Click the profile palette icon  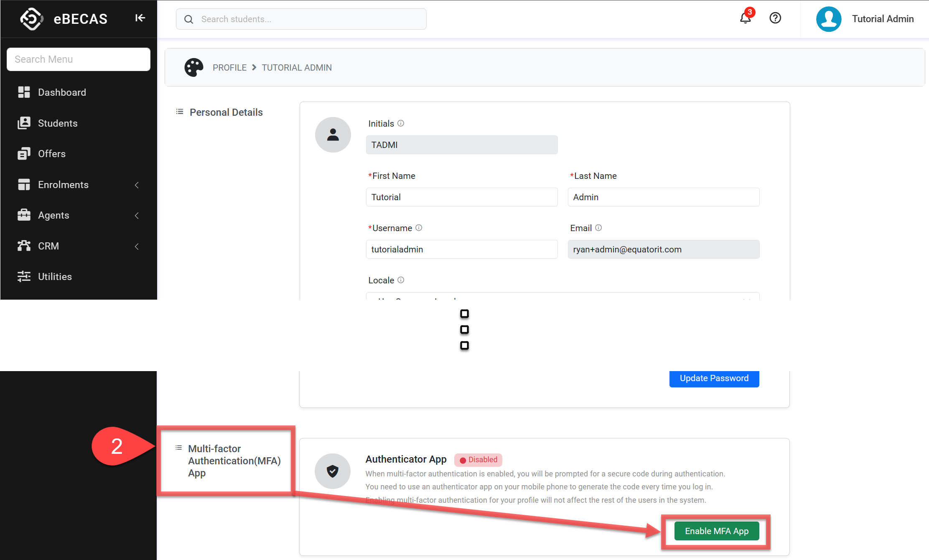coord(193,67)
